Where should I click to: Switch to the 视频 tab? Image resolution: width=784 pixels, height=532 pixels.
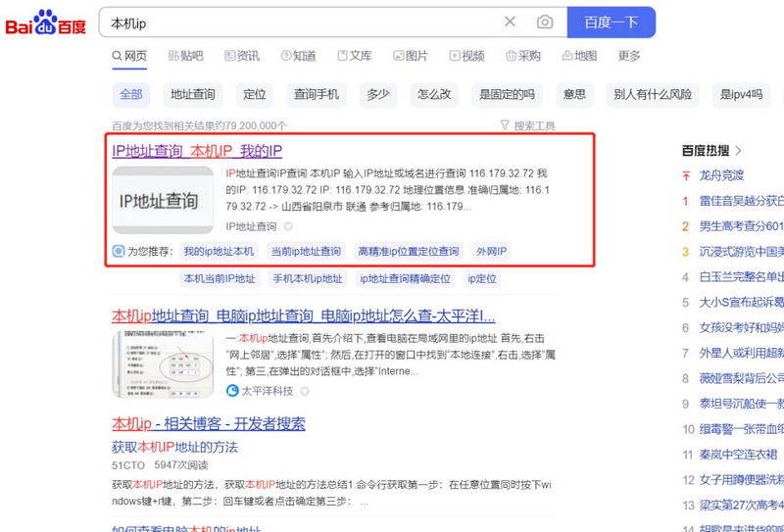coord(467,56)
